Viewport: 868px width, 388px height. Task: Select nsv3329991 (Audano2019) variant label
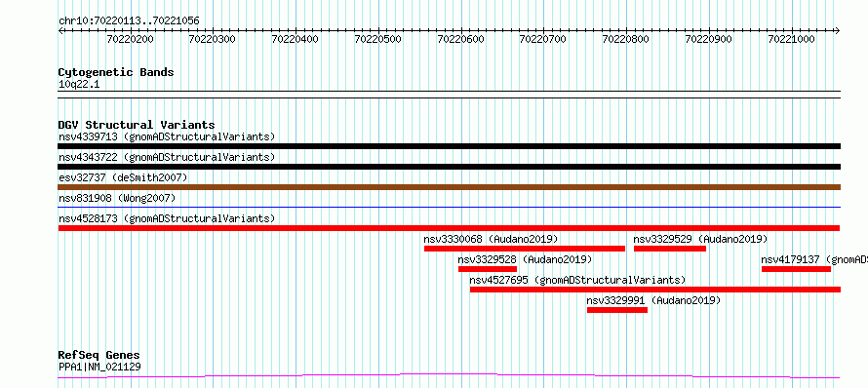(x=653, y=300)
